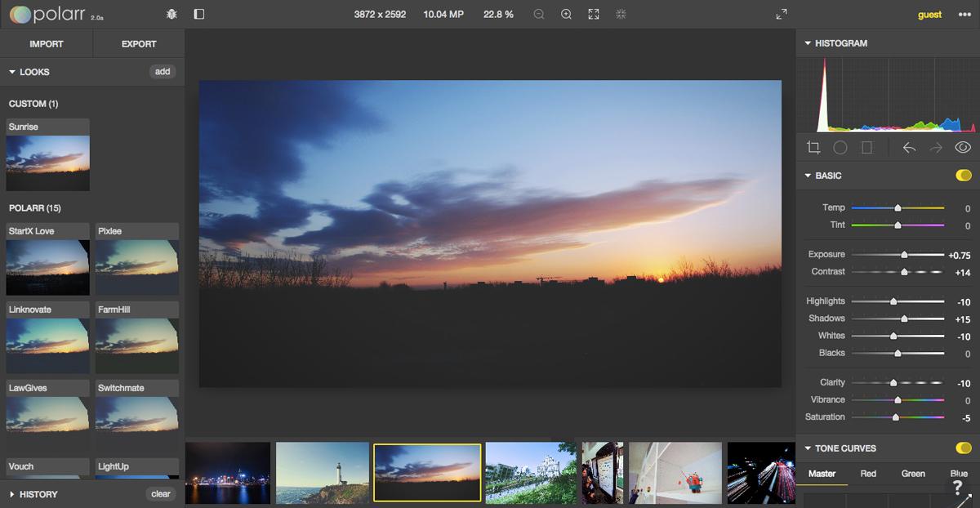Collapse the Histogram panel
980x508 pixels.
click(x=808, y=43)
